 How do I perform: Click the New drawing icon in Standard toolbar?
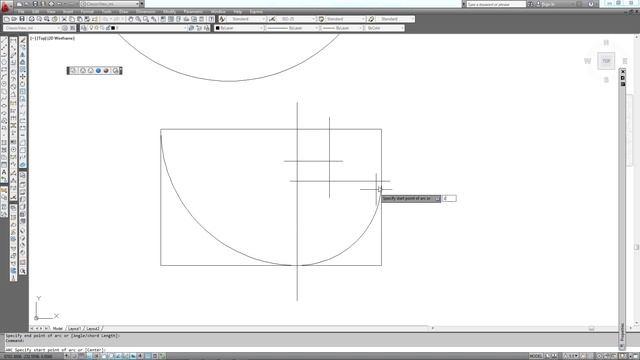pyautogui.click(x=7, y=19)
